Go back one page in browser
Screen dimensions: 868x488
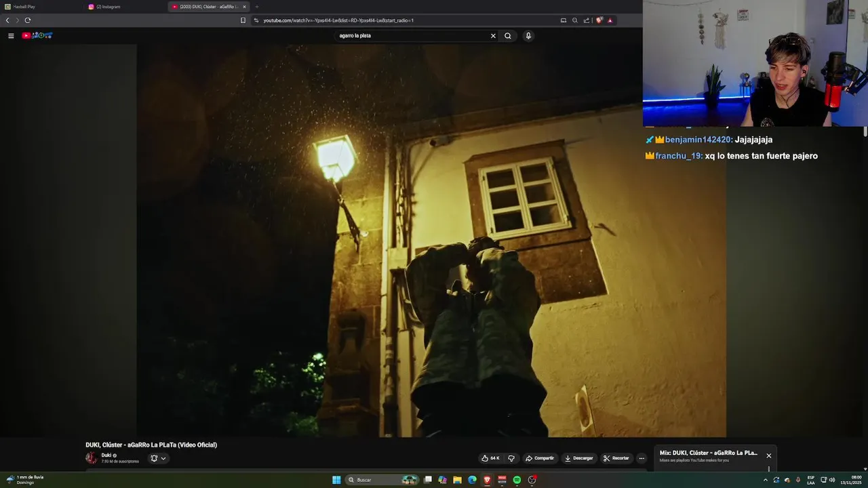pos(7,20)
